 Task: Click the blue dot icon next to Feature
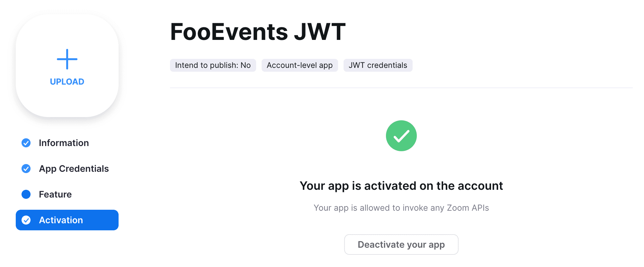click(26, 194)
